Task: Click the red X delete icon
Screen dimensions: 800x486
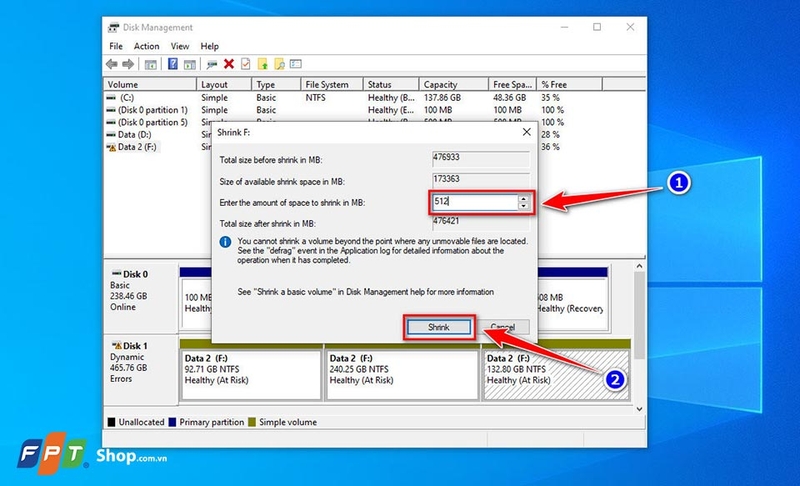Action: 229,64
